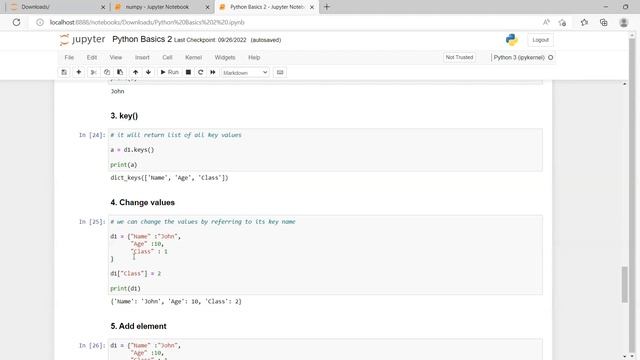Image resolution: width=640 pixels, height=360 pixels.
Task: Click the dict_keys output text
Action: point(169,178)
